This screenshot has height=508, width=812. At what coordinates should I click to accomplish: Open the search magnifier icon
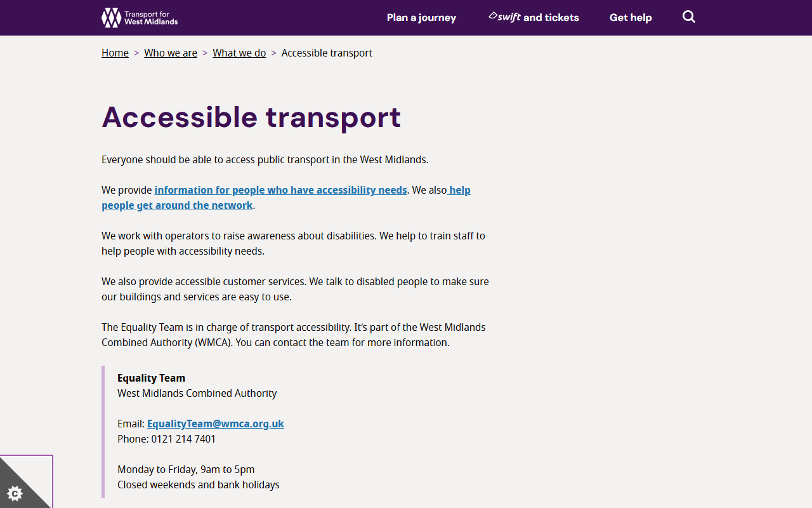(x=689, y=17)
